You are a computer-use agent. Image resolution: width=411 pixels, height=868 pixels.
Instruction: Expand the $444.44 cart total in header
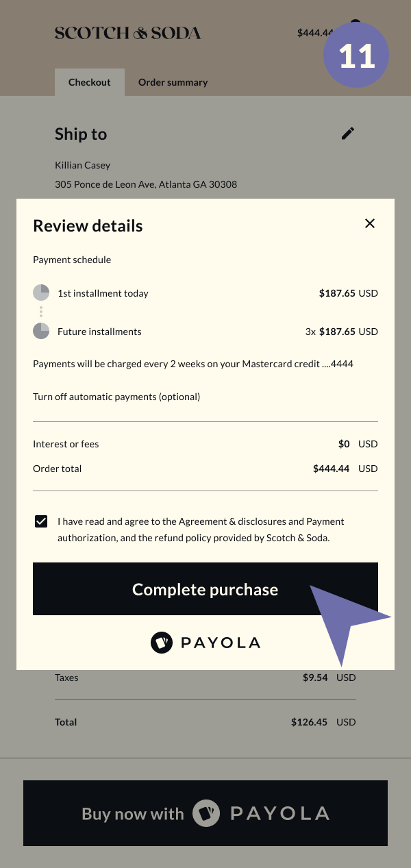[314, 33]
